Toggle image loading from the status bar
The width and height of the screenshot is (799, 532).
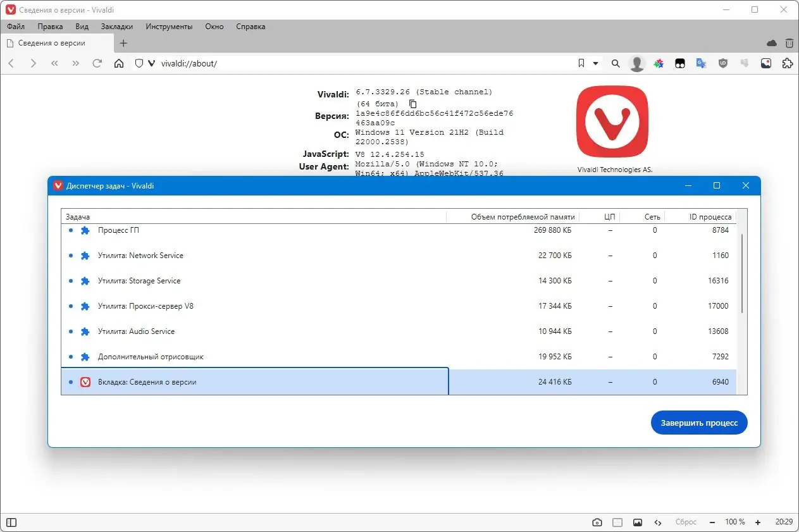[x=638, y=522]
